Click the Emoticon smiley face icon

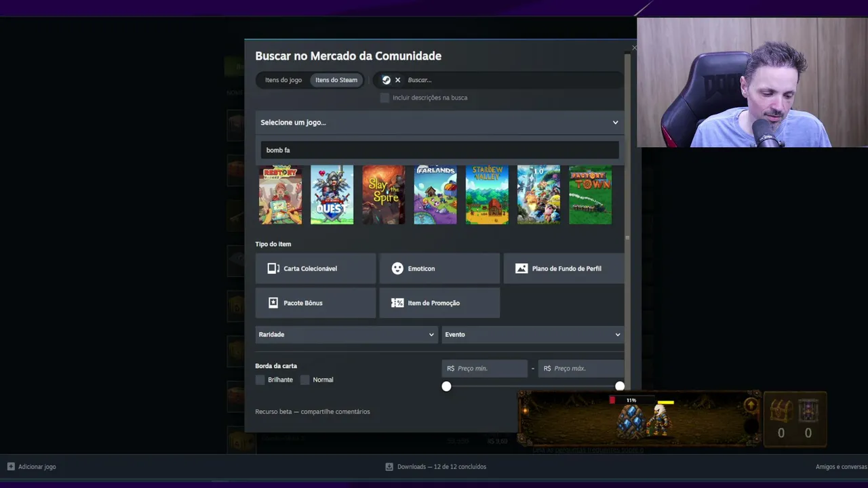397,268
